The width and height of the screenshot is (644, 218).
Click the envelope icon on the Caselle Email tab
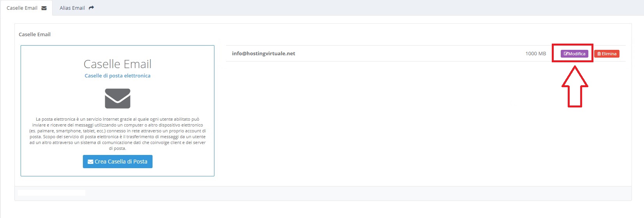pos(44,8)
